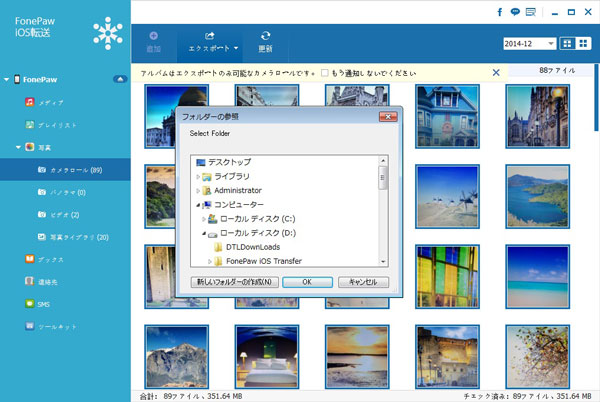Click the FonePaw snowflake logo
Screen dimensions: 600x402
(108, 33)
